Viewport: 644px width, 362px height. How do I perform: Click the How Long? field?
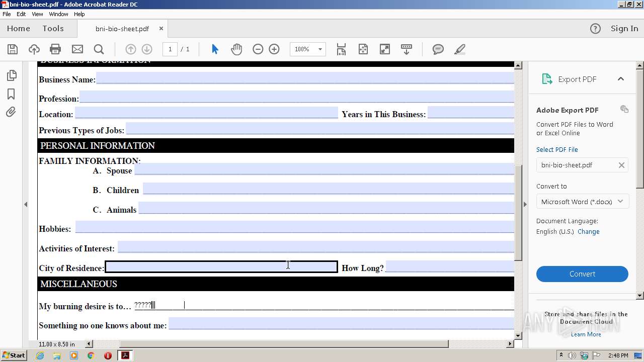coord(450,266)
